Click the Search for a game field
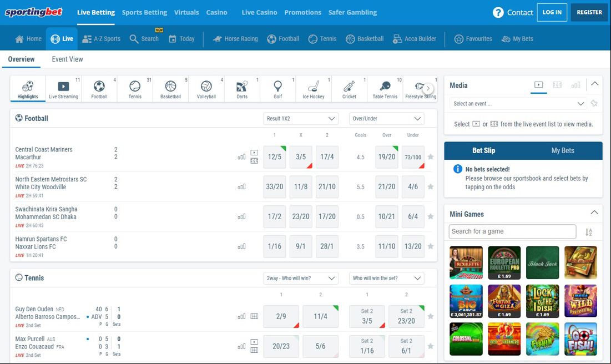This screenshot has width=611, height=364. [x=512, y=231]
